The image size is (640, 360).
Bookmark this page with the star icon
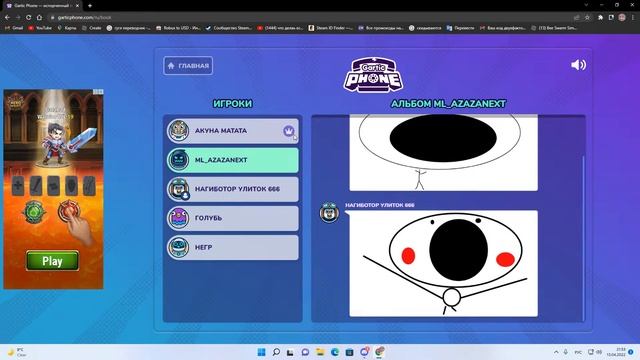pyautogui.click(x=587, y=18)
